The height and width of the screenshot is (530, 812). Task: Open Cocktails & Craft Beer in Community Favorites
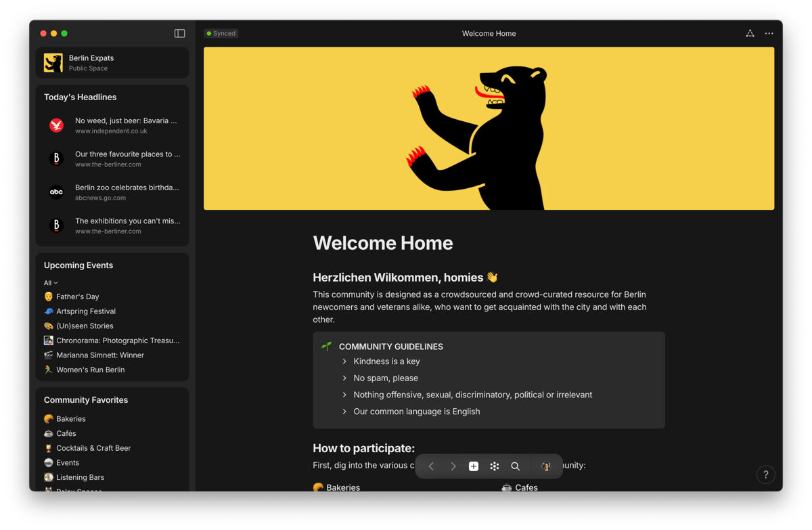tap(93, 448)
